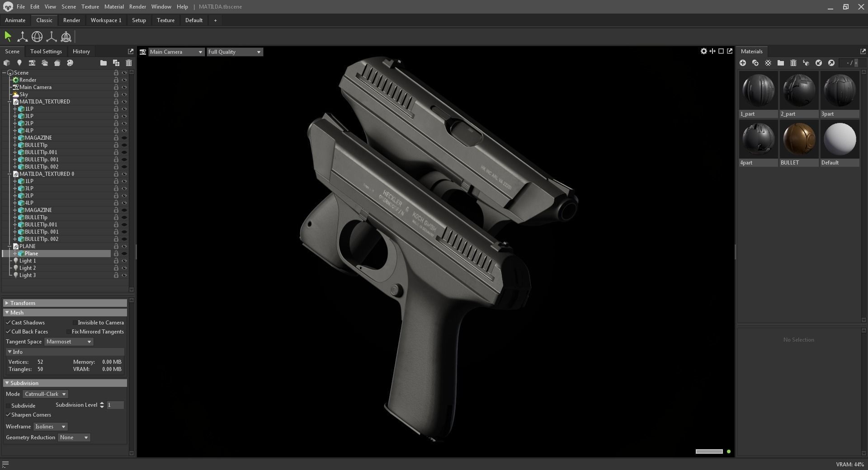Enable the Fix Mirrored Tangents checkbox

tap(69, 332)
